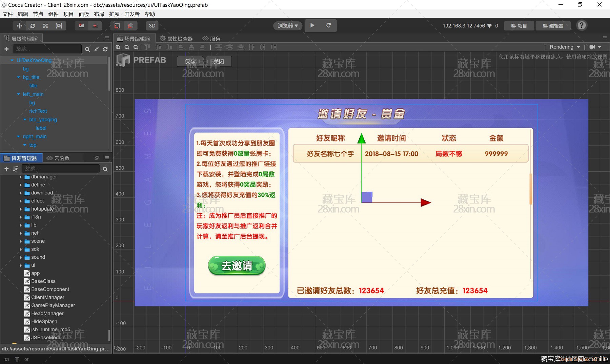The height and width of the screenshot is (364, 610).
Task: Open the camera dropdown in scene toolbar
Action: click(x=595, y=47)
